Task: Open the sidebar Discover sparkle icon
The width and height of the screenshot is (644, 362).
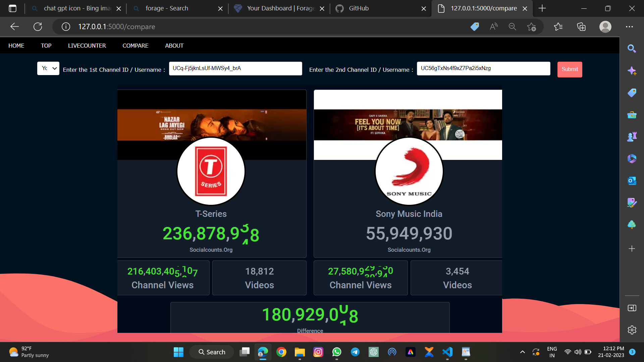Action: [x=632, y=71]
